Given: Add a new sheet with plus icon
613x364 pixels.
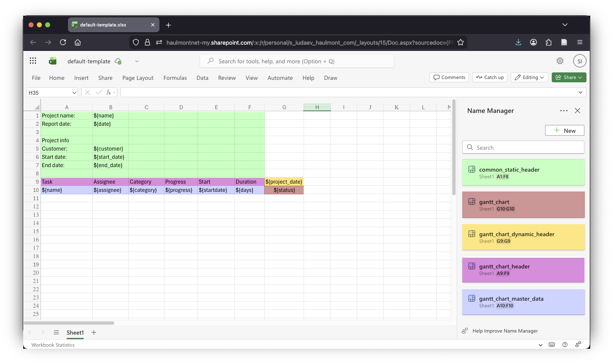Looking at the screenshot, I should [94, 333].
